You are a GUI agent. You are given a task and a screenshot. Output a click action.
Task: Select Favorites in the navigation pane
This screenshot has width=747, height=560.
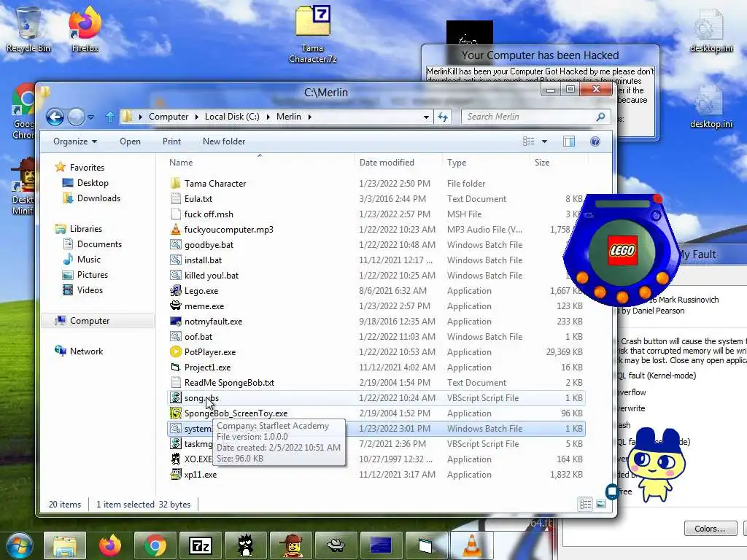click(x=87, y=168)
